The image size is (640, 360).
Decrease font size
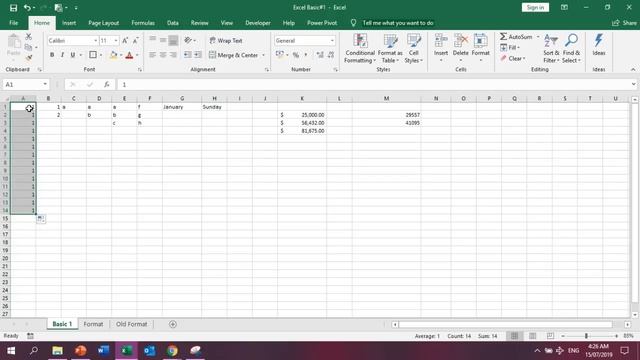(x=136, y=40)
